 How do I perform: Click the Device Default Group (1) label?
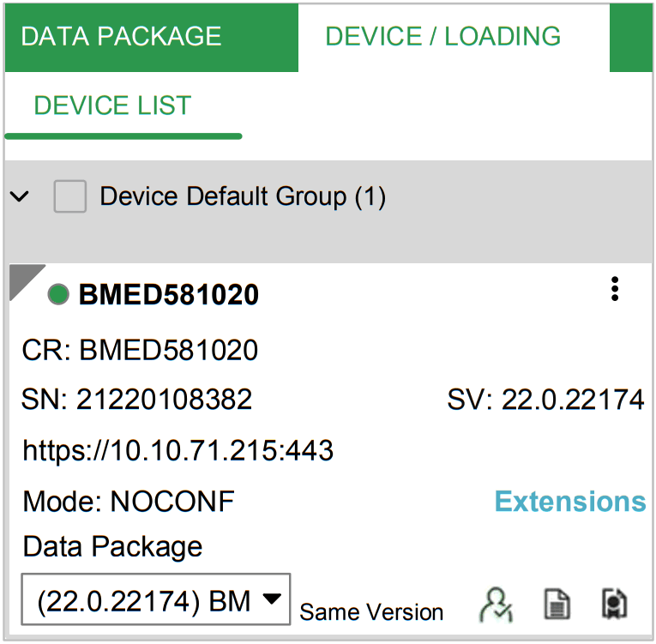[x=243, y=196]
